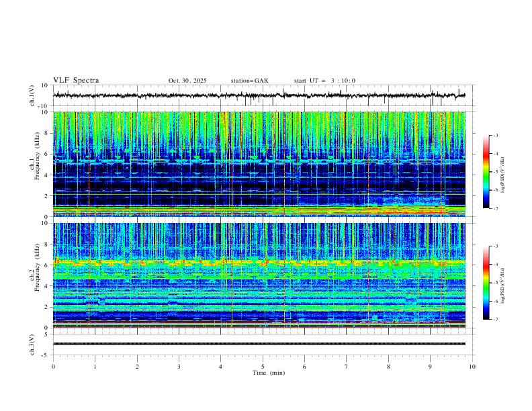Click the ch.1 spectrogram panel
This screenshot has width=532, height=411.
click(x=259, y=164)
